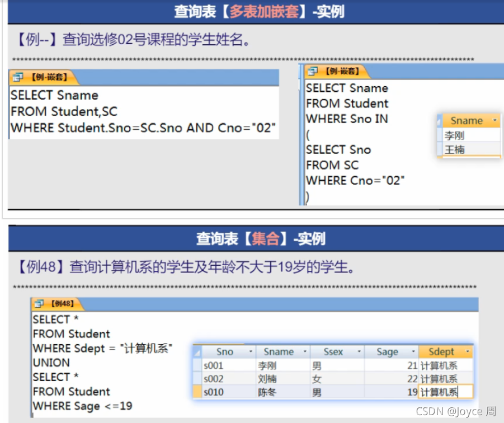Click the active 计算机系 cell in s010 row

[x=446, y=392]
